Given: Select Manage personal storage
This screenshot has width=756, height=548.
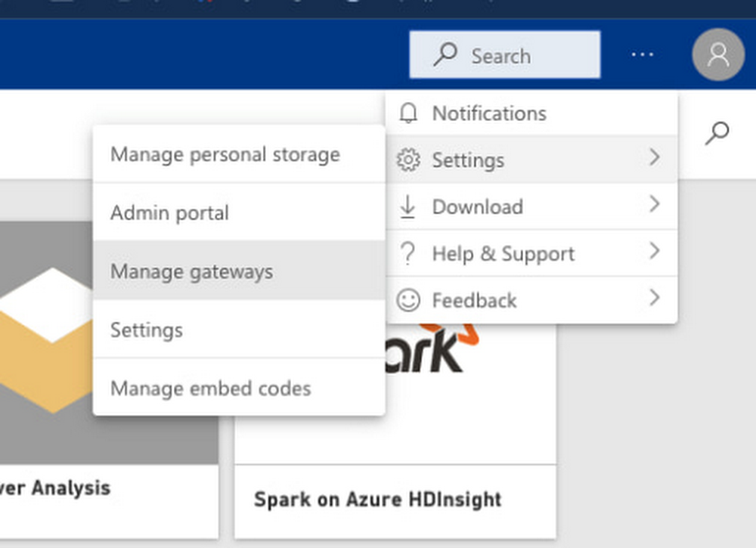Looking at the screenshot, I should [x=225, y=155].
